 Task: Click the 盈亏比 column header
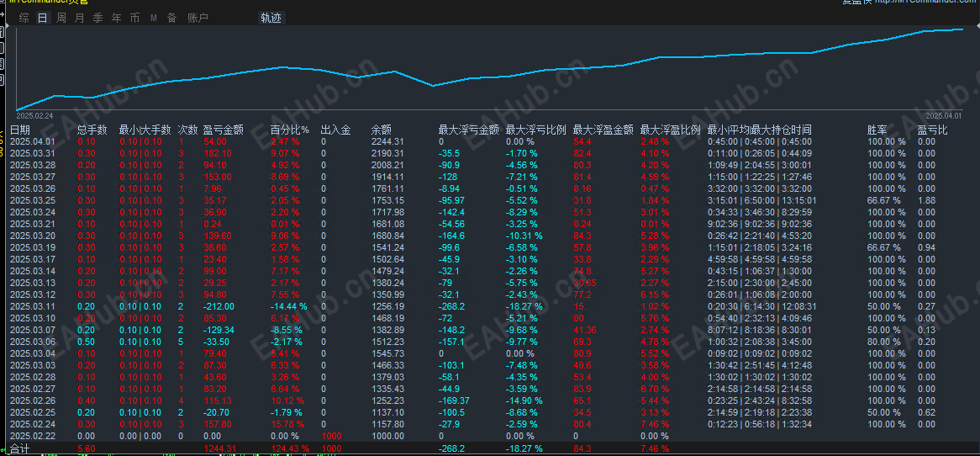click(x=932, y=130)
